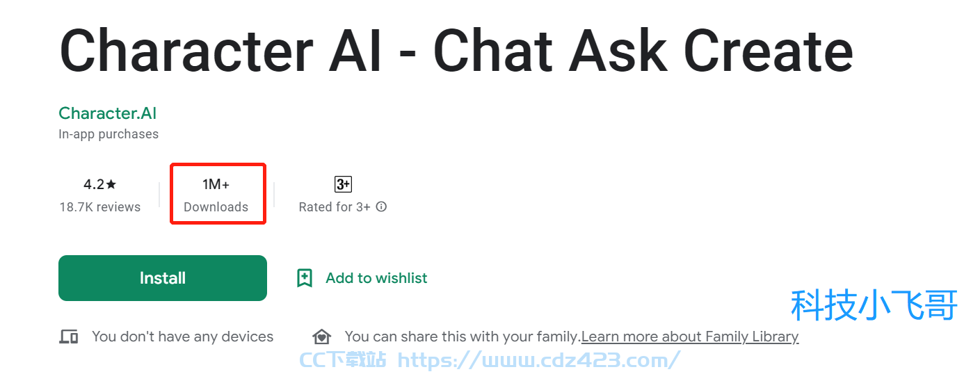The height and width of the screenshot is (381, 980).
Task: Open the 18.7K reviews text
Action: (100, 207)
